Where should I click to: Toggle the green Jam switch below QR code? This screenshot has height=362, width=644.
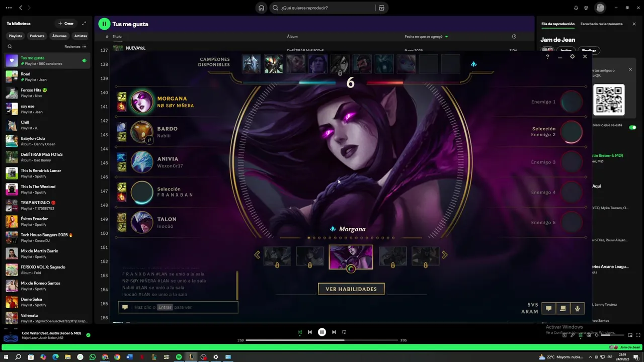pyautogui.click(x=632, y=127)
